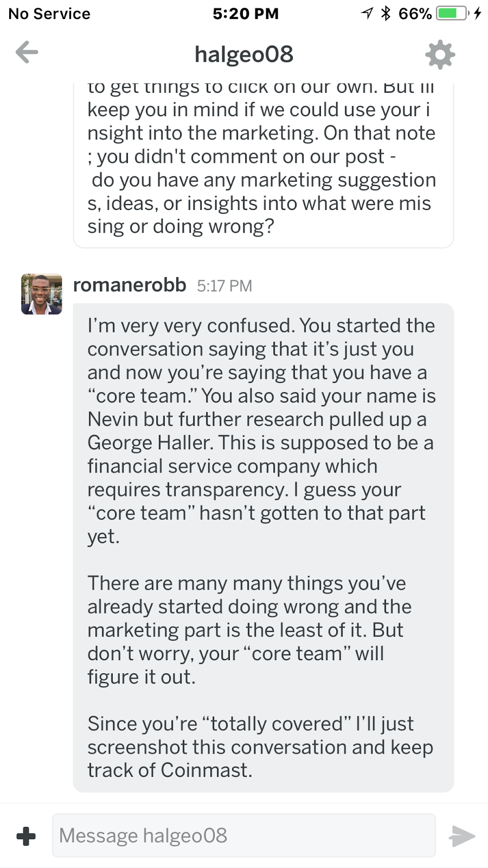Image resolution: width=488 pixels, height=868 pixels.
Task: Tap the halgeo08 conversation title
Action: point(244,54)
